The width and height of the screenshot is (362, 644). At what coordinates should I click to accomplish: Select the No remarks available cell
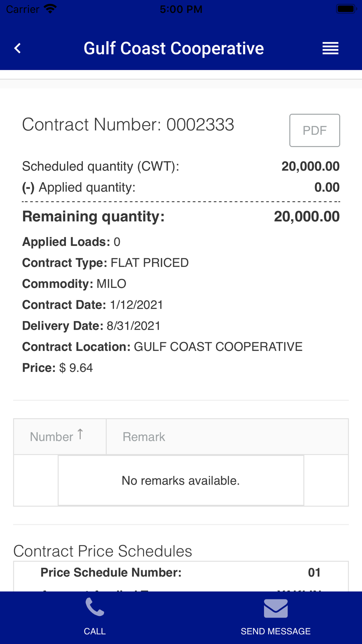tap(181, 480)
